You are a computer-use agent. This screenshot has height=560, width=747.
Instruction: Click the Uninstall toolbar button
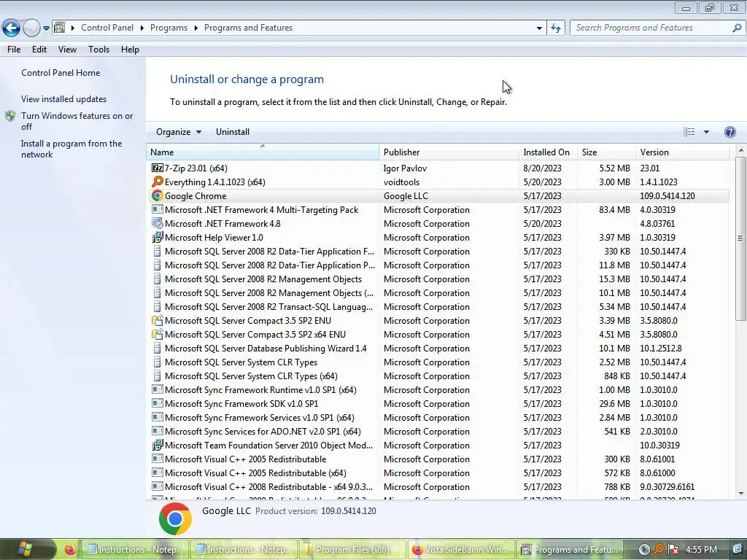point(233,132)
